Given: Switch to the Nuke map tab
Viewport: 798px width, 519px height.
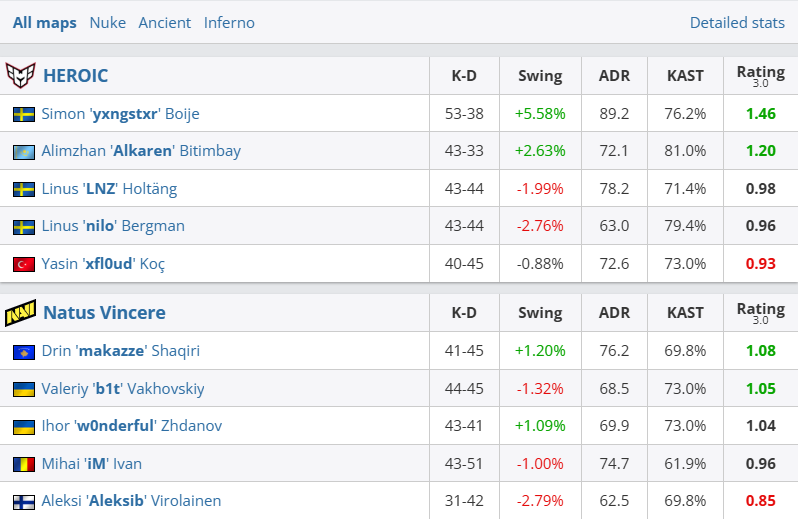Looking at the screenshot, I should point(107,22).
